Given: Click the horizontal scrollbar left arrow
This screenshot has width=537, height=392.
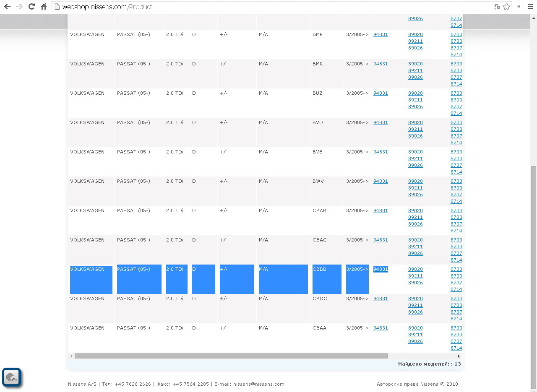Looking at the screenshot, I should (x=71, y=356).
